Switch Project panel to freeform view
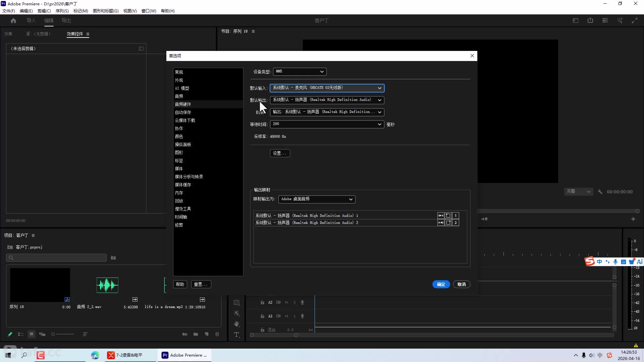Viewport: 644px width, 362px height. point(42,334)
